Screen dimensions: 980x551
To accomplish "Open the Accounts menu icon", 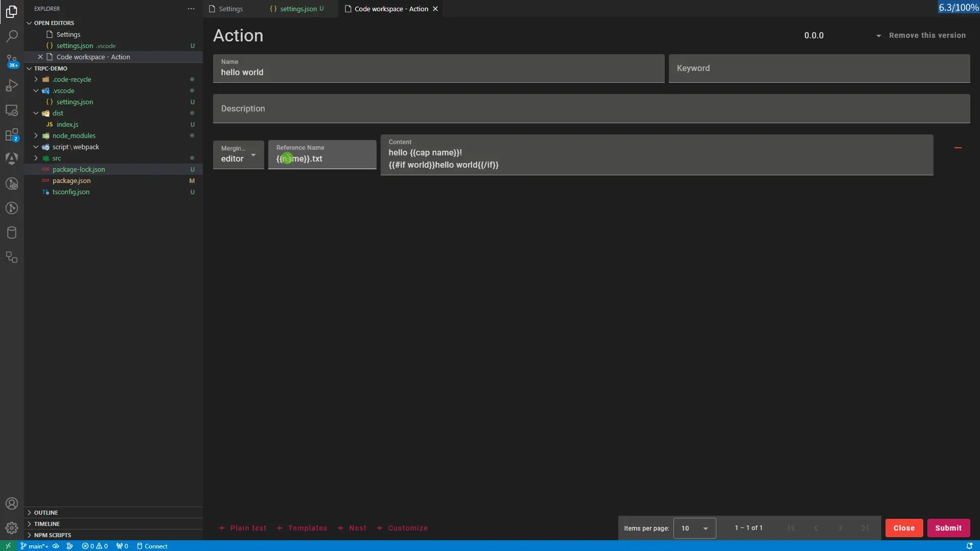I will [x=12, y=504].
